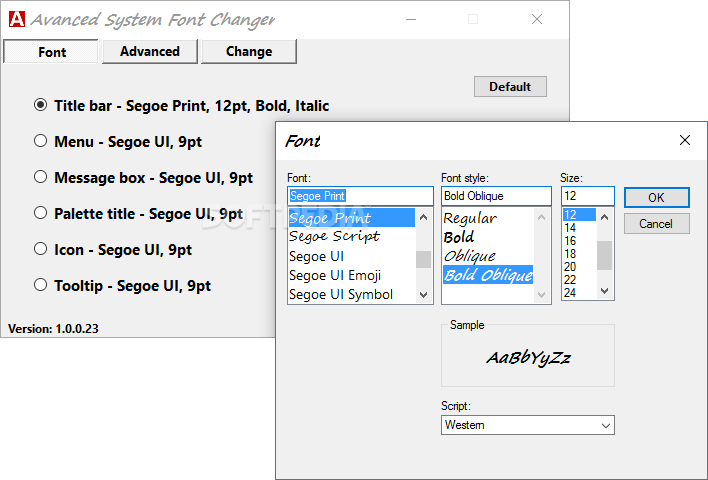Select the Title bar radio button

(x=40, y=105)
